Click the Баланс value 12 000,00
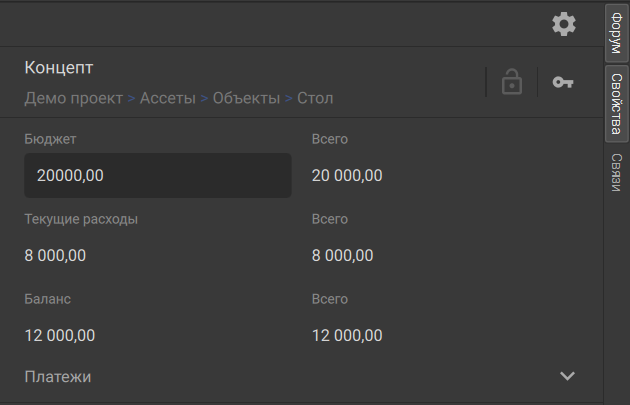Screen dimensions: 630x405 [60, 335]
